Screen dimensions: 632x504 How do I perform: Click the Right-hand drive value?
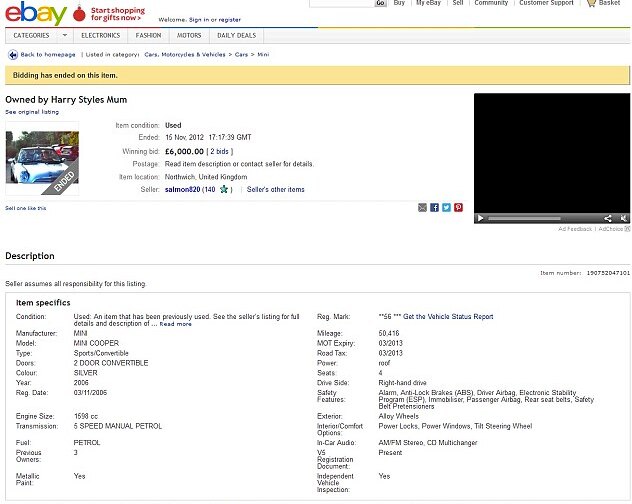[x=402, y=383]
